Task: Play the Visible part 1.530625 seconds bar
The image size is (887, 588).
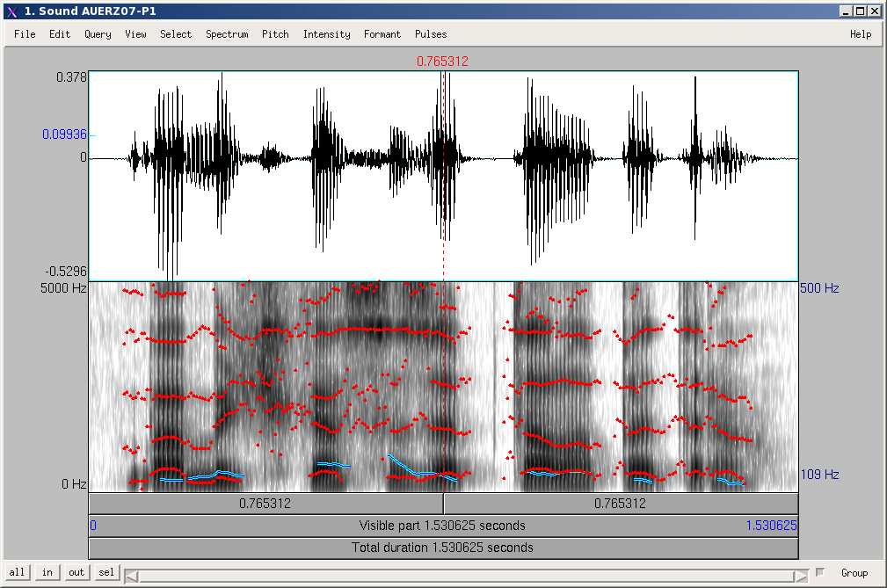Action: [443, 526]
